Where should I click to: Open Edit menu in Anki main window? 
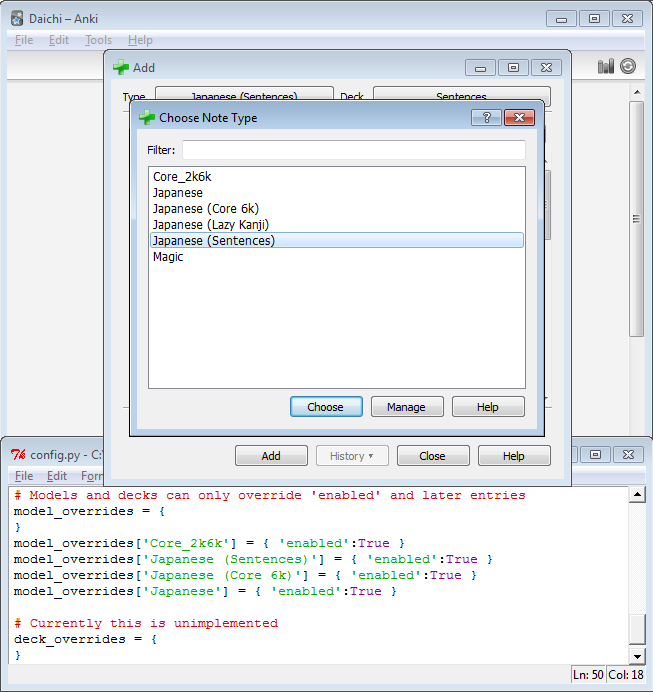pos(59,40)
